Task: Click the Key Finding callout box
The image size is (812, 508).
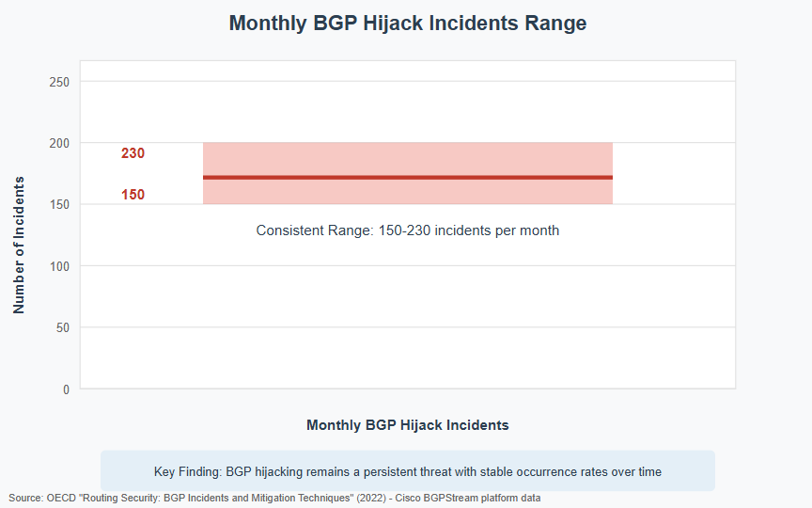Action: coord(408,470)
